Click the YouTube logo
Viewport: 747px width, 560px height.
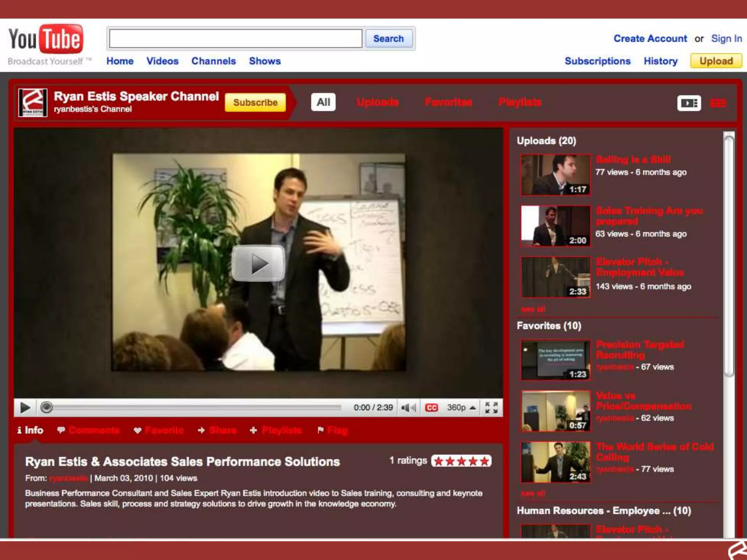pos(46,39)
